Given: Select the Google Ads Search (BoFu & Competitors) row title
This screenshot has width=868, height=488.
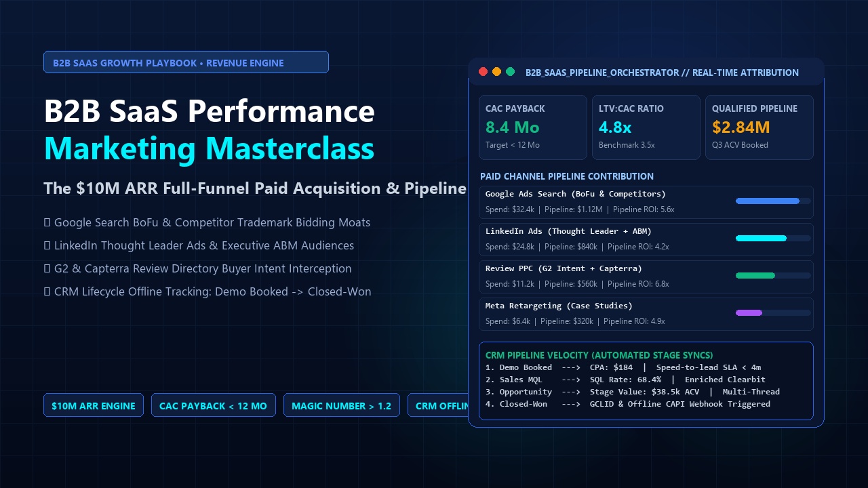Looking at the screenshot, I should [576, 194].
